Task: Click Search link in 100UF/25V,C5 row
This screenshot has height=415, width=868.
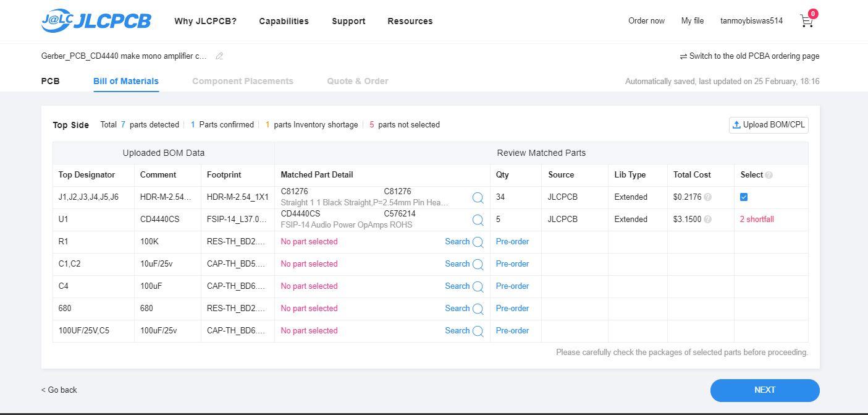Action: tap(457, 331)
